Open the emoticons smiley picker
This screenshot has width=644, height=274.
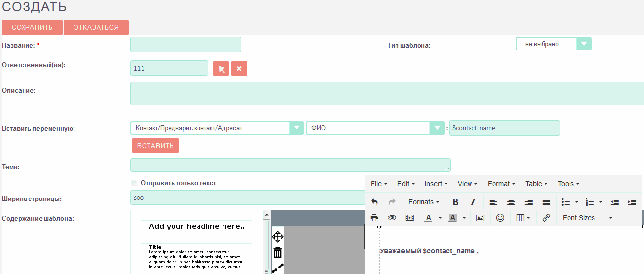click(x=500, y=218)
